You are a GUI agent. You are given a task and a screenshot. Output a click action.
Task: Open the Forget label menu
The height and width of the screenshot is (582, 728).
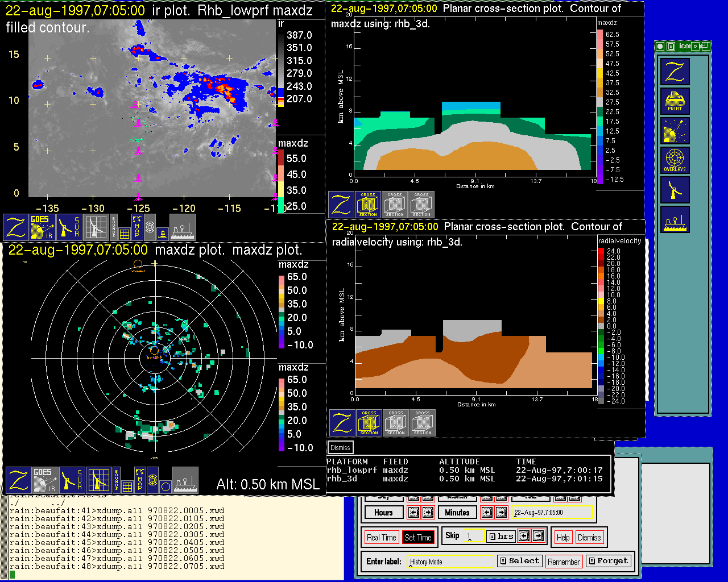[x=608, y=561]
